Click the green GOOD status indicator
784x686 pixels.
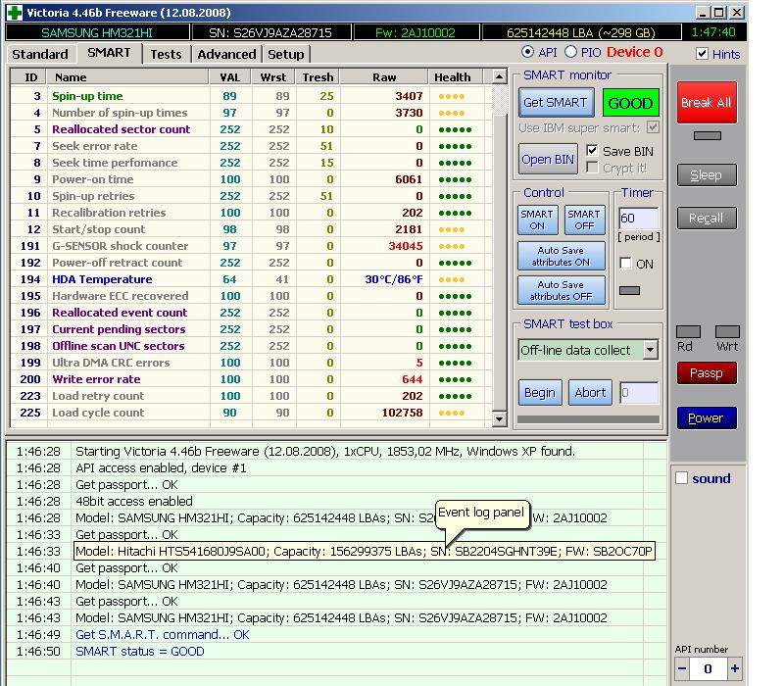(x=630, y=102)
